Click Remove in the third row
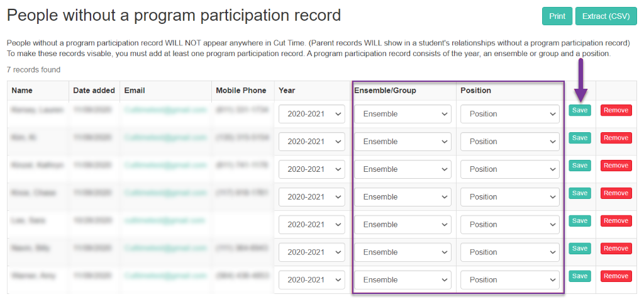Screen dimensions: 644x299 click(x=616, y=166)
